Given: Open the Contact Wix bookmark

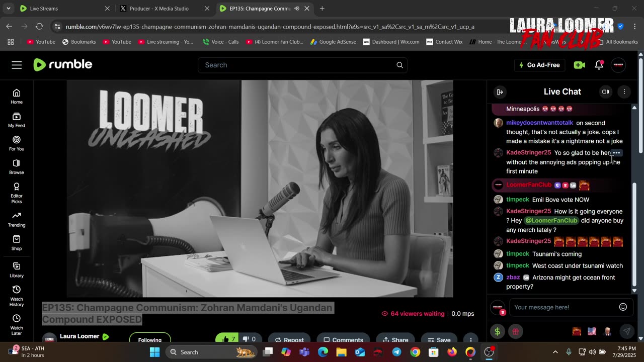Looking at the screenshot, I should [x=444, y=42].
